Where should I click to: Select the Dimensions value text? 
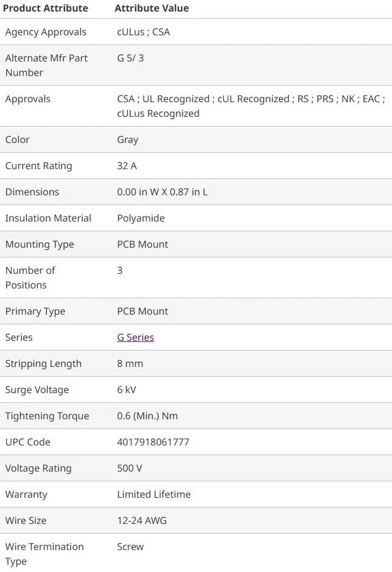click(162, 192)
